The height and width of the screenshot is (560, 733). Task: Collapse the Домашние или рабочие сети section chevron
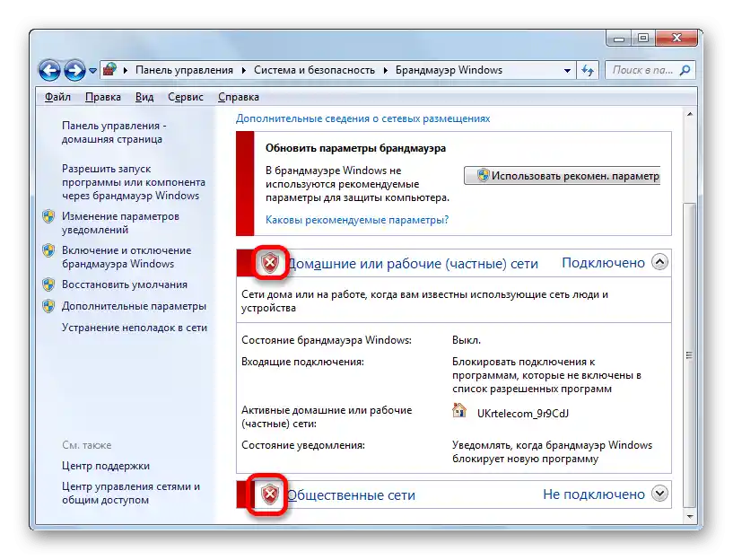pyautogui.click(x=659, y=262)
